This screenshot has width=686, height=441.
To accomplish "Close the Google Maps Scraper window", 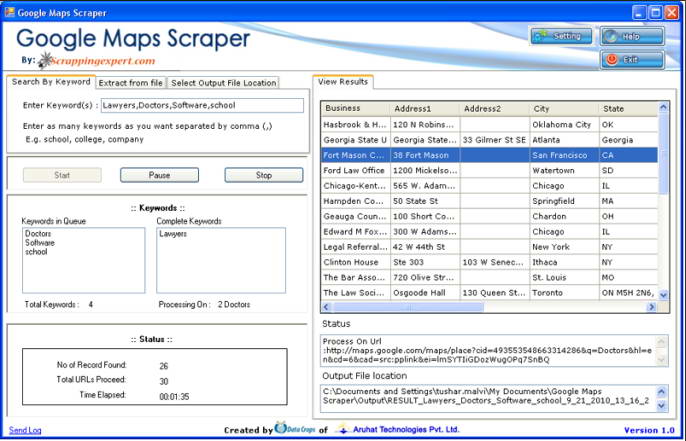I will tap(671, 12).
